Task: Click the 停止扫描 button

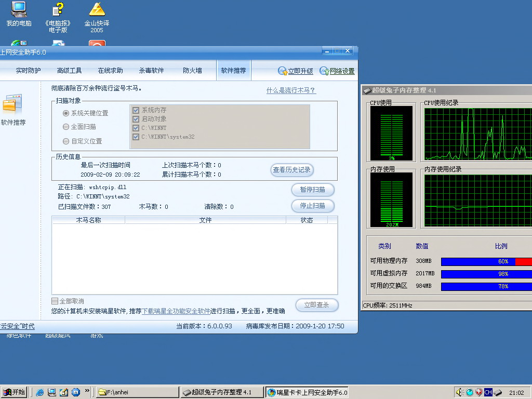Action: coord(313,206)
